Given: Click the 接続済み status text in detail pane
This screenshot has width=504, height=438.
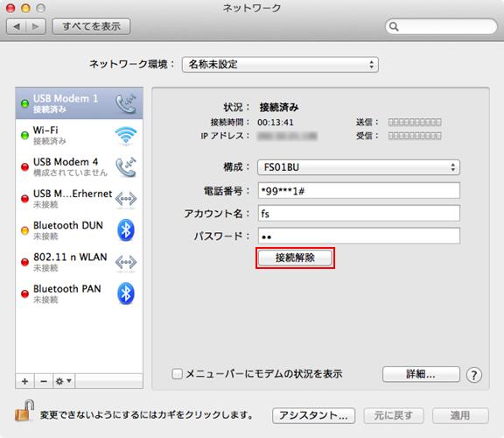Looking at the screenshot, I should click(279, 107).
